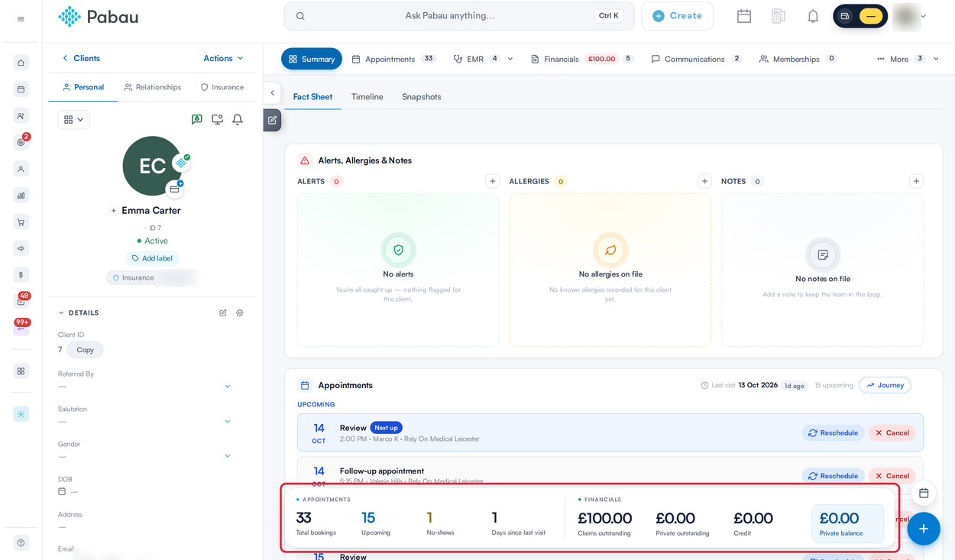
Task: Open the Journey button
Action: (x=885, y=385)
